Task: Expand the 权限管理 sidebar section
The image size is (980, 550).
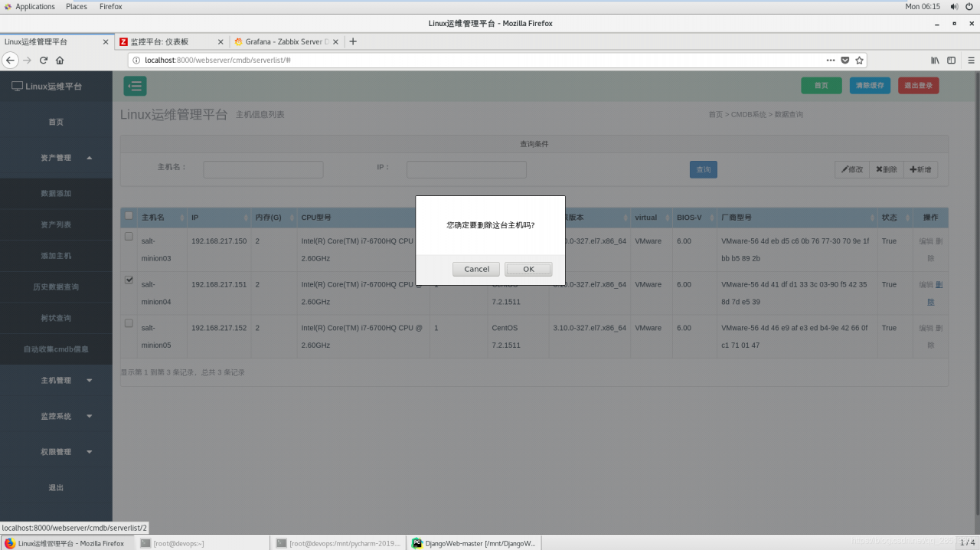Action: pos(56,452)
